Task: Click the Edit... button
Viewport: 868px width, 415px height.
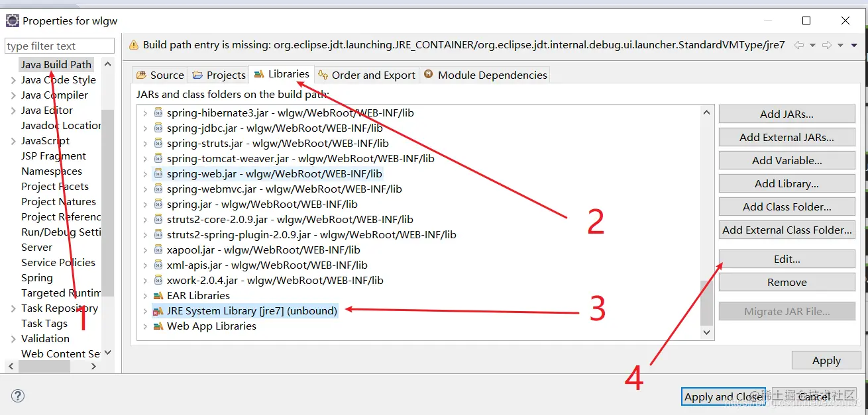Action: tap(787, 259)
